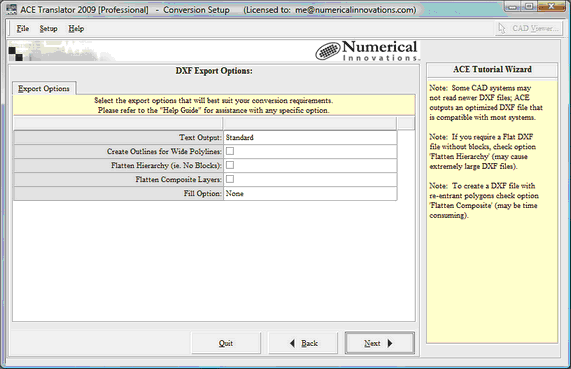Image resolution: width=571 pixels, height=369 pixels.
Task: Click the Flatten Composite Layers label
Action: coord(178,179)
